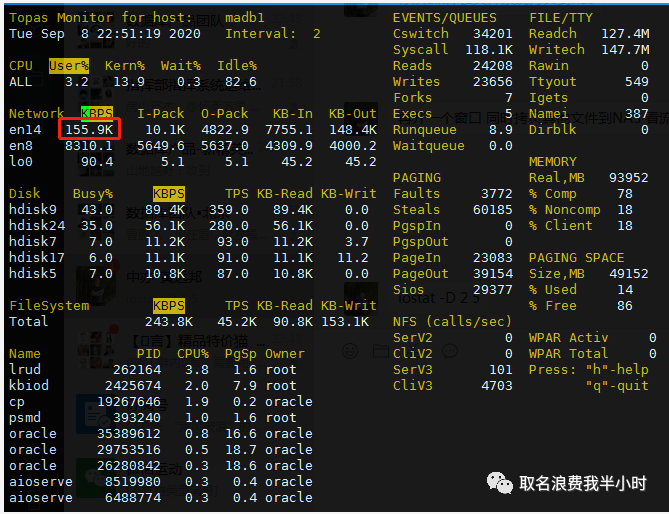This screenshot has width=669, height=514.
Task: Click the Interval: label
Action: (x=261, y=34)
